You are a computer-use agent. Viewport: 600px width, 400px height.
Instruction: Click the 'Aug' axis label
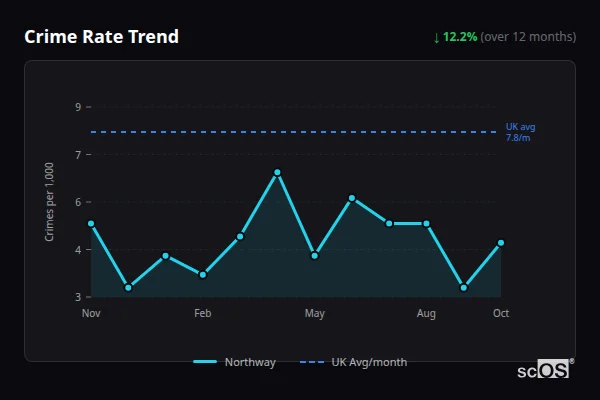[x=426, y=313]
